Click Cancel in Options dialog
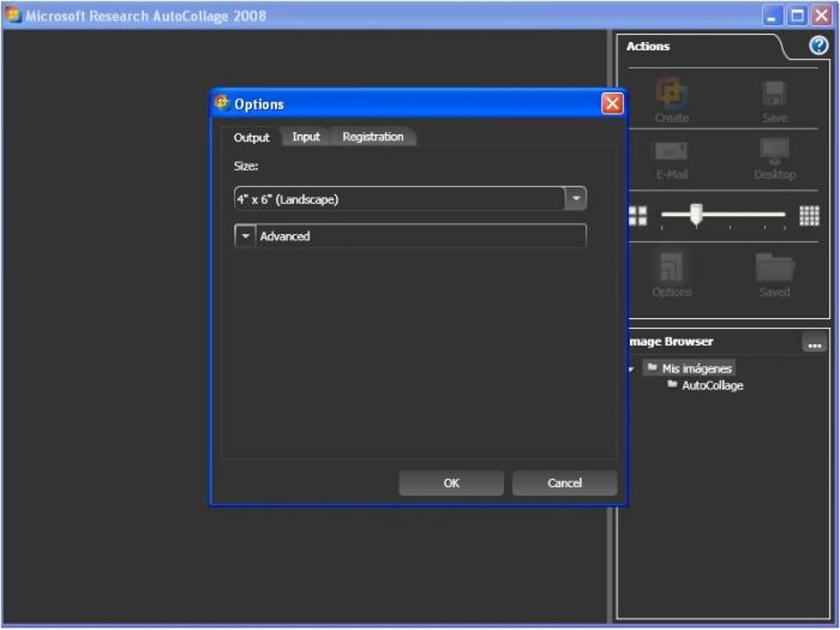This screenshot has height=630, width=840. coord(565,483)
